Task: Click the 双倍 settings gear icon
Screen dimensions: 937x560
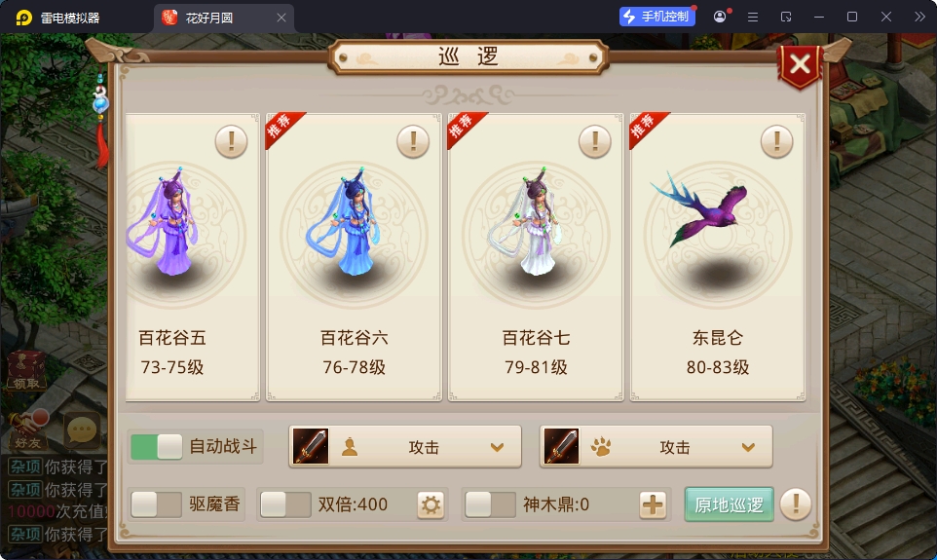Action: point(431,505)
